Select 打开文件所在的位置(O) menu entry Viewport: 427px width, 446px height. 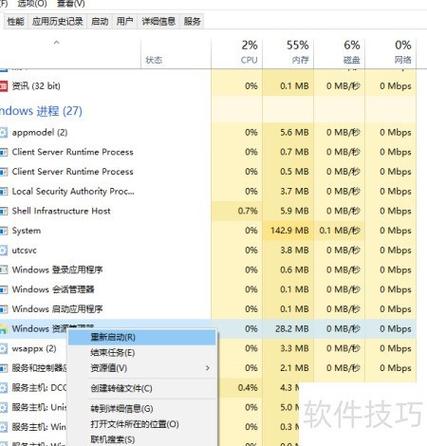tap(142, 424)
